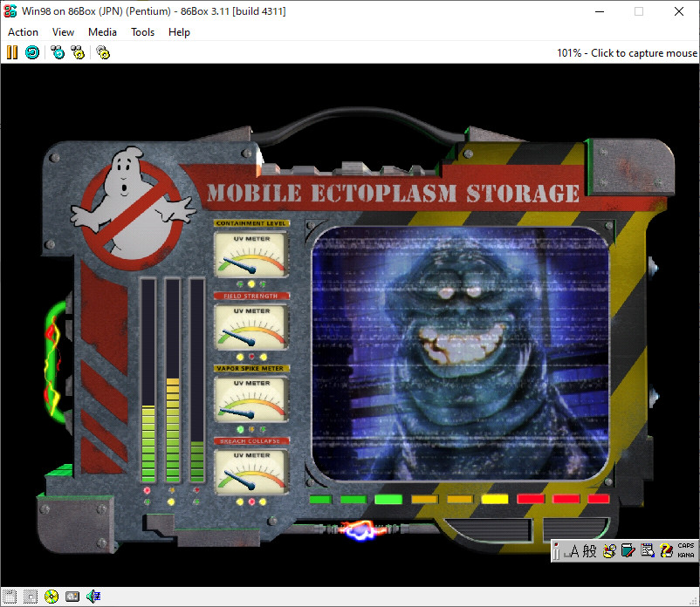Send Ctrl+Alt+Del to the guest
Screen dimensions: 700x607
[x=58, y=52]
